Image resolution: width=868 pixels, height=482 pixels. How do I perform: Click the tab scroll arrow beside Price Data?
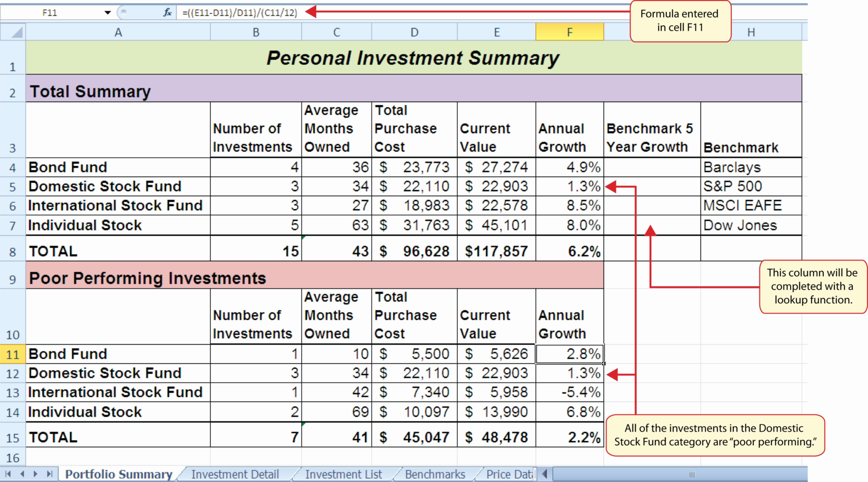tap(544, 474)
